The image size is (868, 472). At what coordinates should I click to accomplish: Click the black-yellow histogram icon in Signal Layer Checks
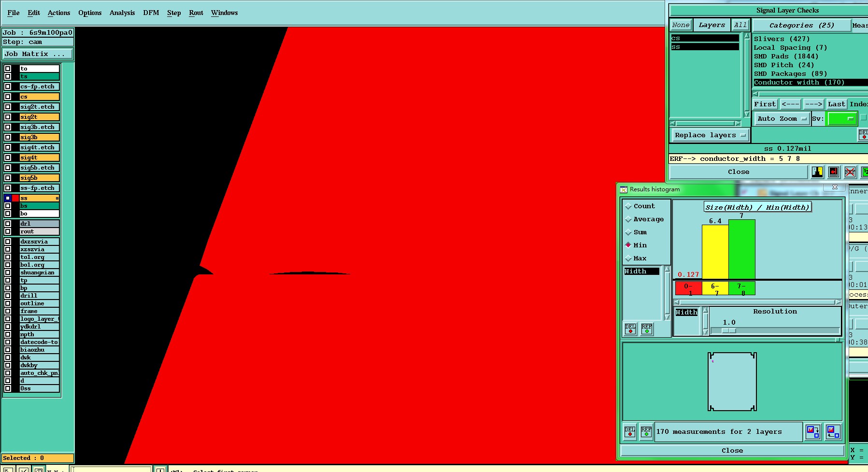pyautogui.click(x=817, y=172)
